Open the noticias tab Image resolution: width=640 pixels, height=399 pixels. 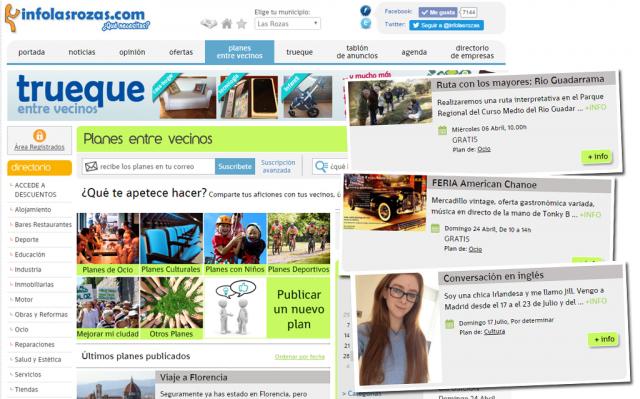82,52
